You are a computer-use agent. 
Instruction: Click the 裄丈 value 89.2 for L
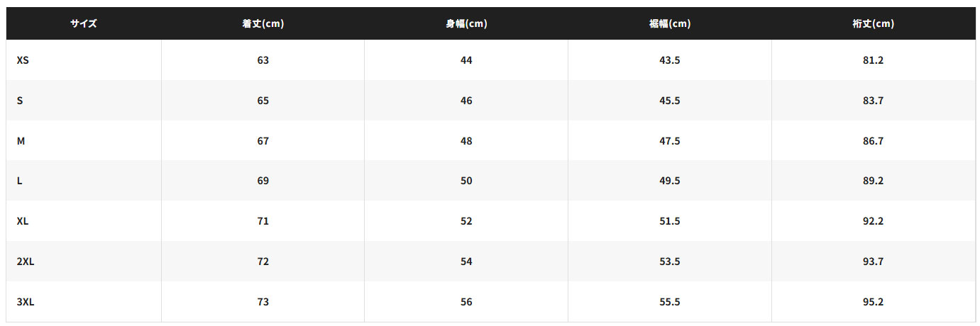click(x=873, y=181)
